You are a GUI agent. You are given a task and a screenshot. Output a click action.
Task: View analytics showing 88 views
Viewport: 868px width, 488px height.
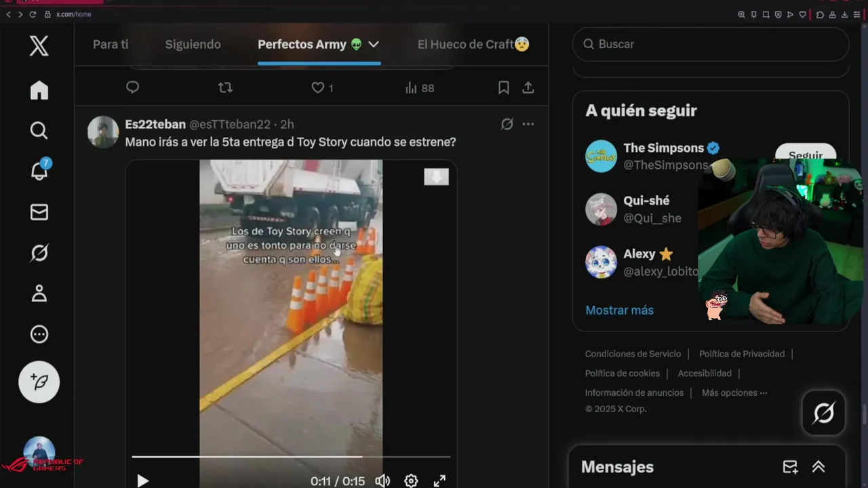pos(419,87)
